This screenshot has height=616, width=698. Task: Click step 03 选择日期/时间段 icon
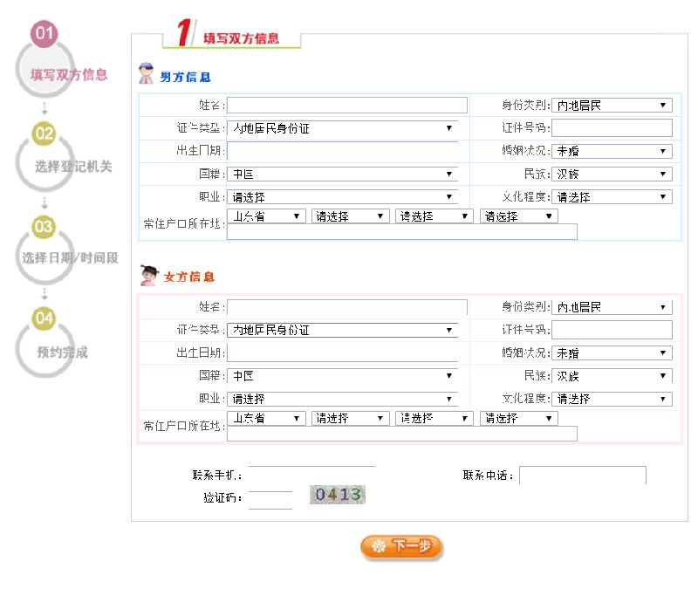(44, 227)
